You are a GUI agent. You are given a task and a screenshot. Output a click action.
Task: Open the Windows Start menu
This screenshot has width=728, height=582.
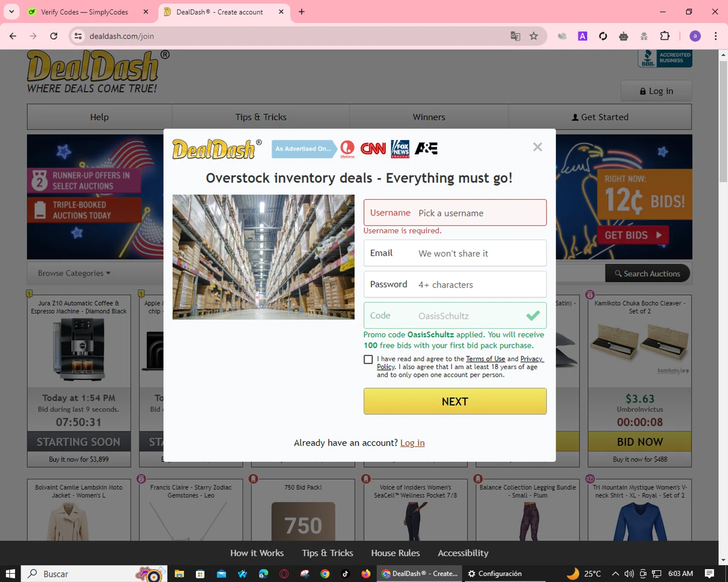click(x=10, y=574)
